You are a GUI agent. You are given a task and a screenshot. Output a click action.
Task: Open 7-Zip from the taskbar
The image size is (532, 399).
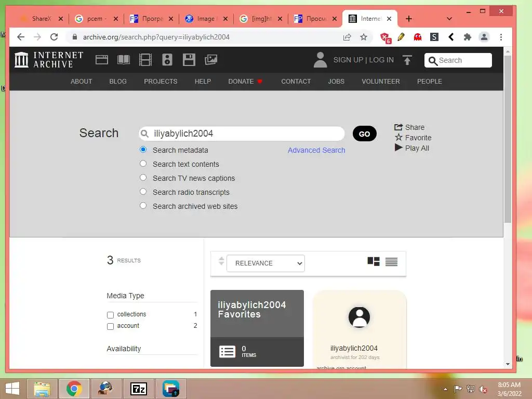pos(138,389)
